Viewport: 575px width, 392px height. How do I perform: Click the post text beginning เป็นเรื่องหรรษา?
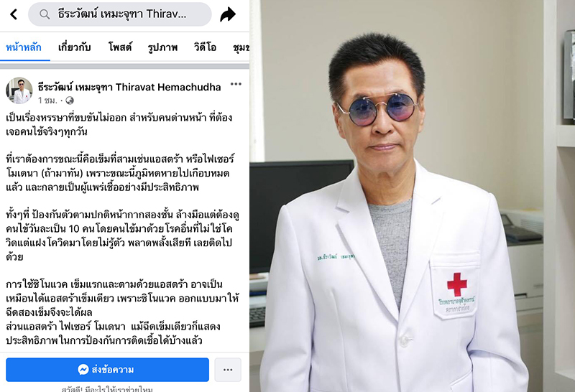[x=119, y=124]
